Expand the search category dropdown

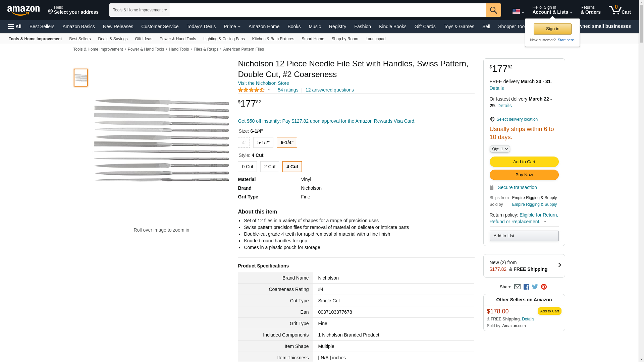coord(140,10)
